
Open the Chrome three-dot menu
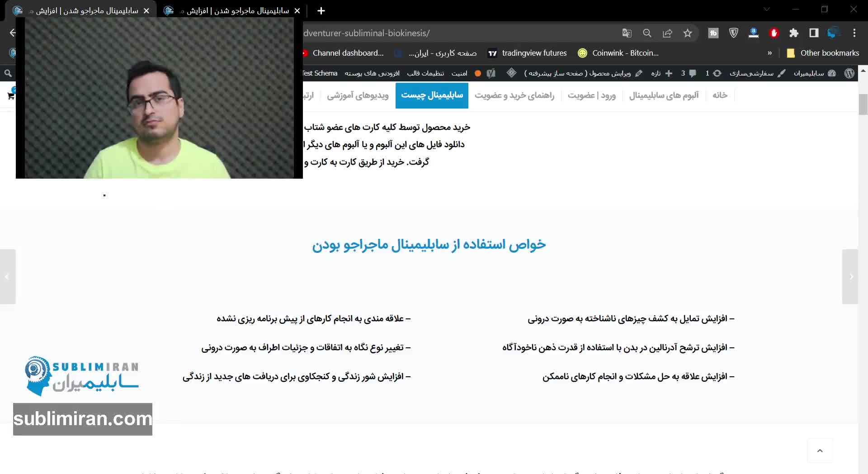pyautogui.click(x=854, y=33)
